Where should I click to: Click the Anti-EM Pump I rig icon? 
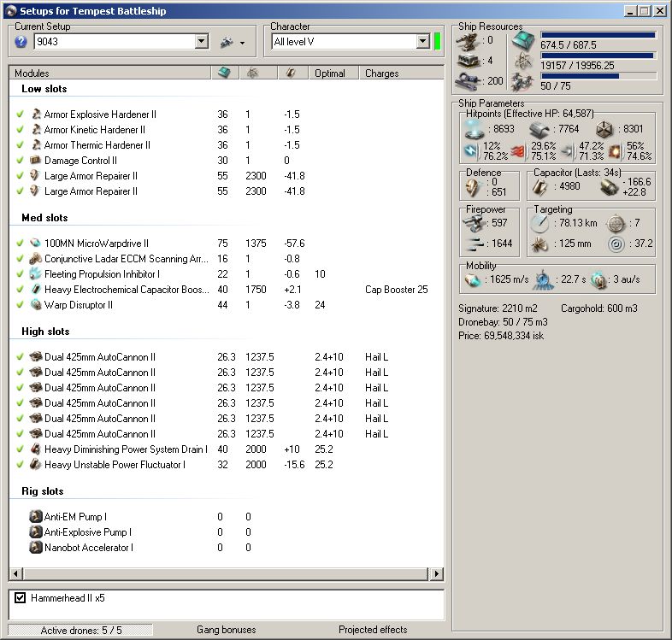[36, 516]
